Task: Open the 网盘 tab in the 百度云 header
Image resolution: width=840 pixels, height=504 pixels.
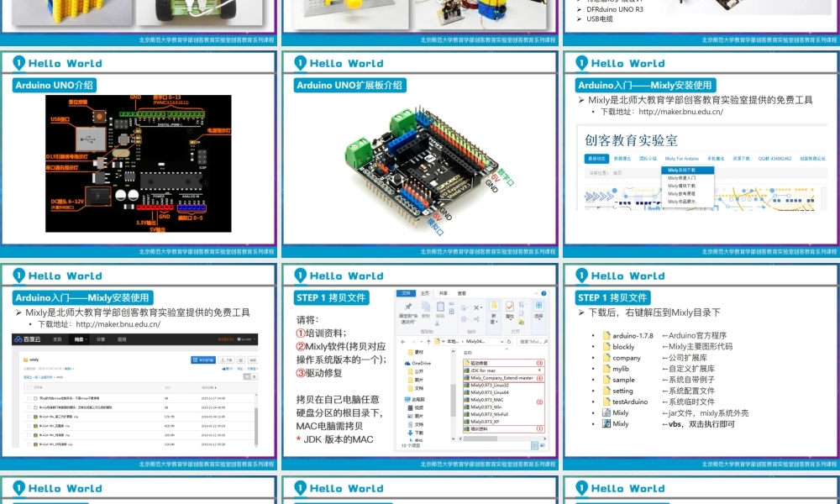Action: pyautogui.click(x=79, y=339)
